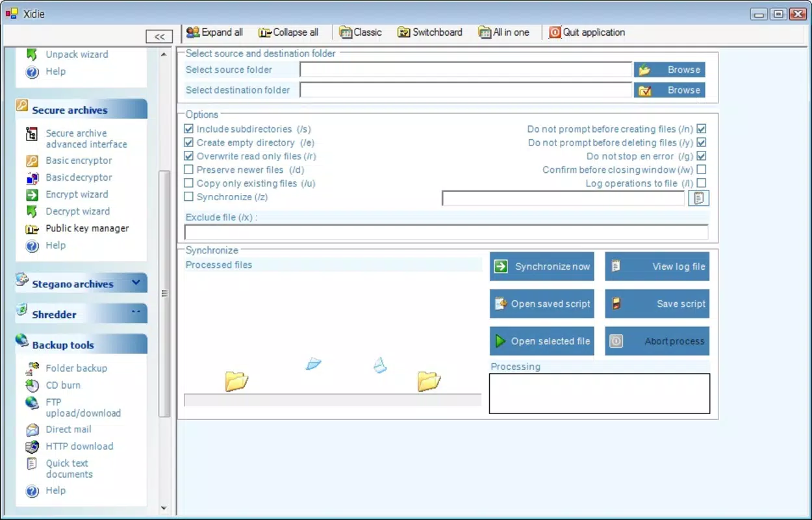812x520 pixels.
Task: Start the Encrypt wizard icon
Action: pos(32,194)
